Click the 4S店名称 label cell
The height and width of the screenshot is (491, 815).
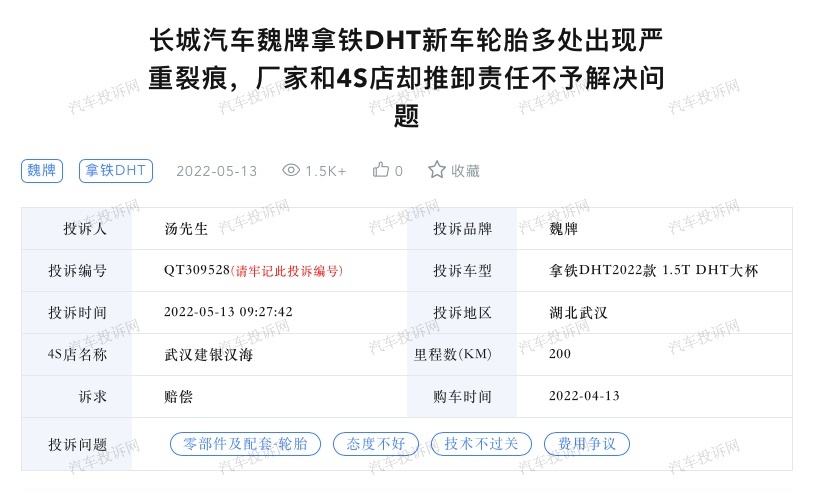[x=77, y=355]
